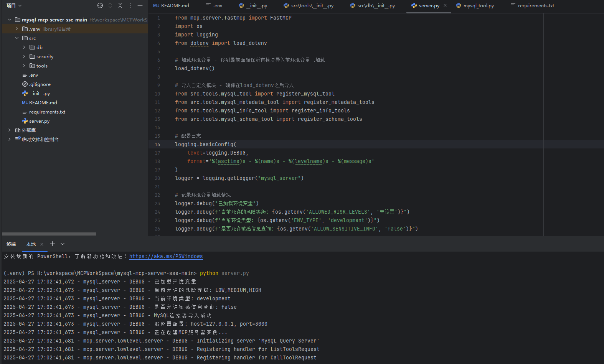Expand the 外部库 node
This screenshot has height=364, width=604.
(10, 130)
